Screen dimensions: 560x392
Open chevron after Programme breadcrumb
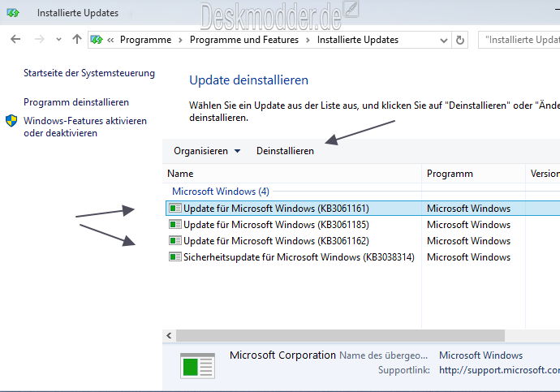tap(180, 40)
